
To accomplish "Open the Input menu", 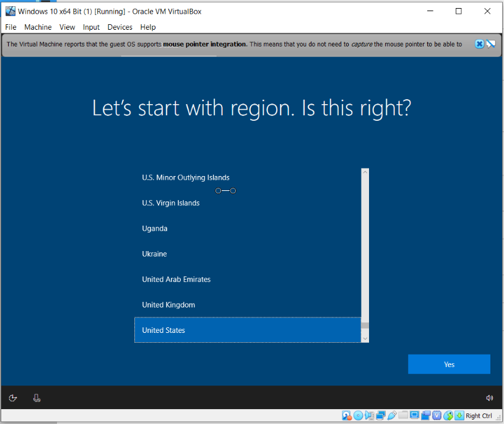I will coord(91,27).
